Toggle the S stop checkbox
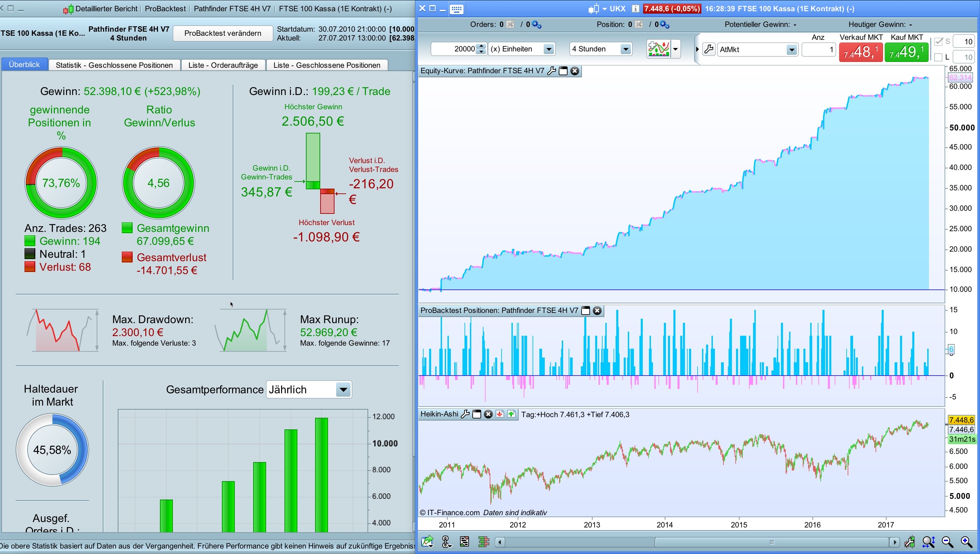 938,42
